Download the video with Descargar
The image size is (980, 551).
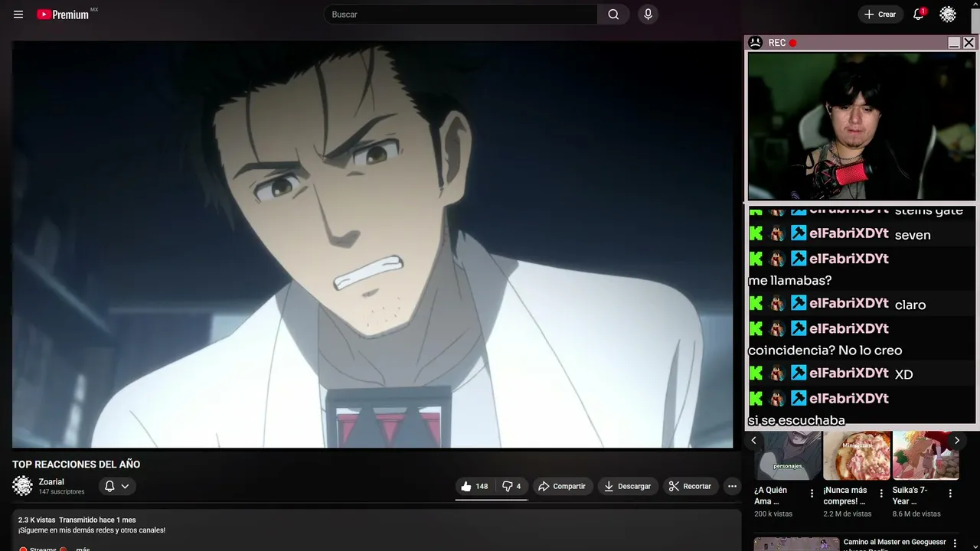(x=627, y=486)
